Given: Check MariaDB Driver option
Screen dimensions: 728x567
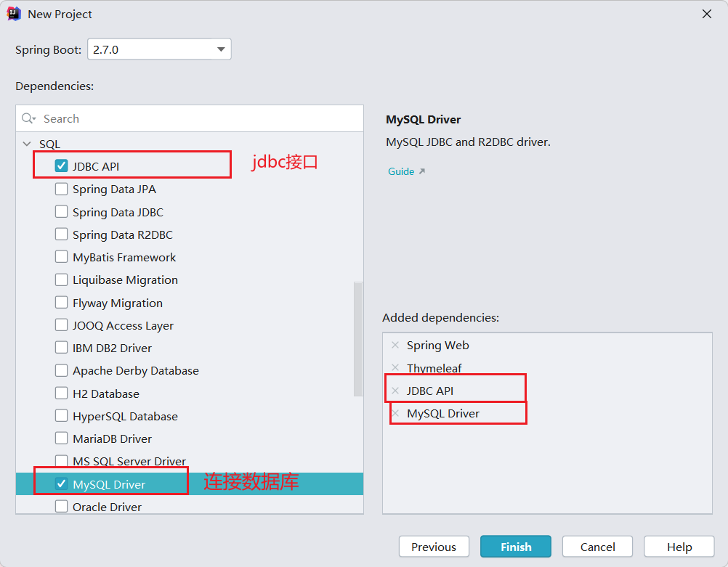Looking at the screenshot, I should pos(61,438).
